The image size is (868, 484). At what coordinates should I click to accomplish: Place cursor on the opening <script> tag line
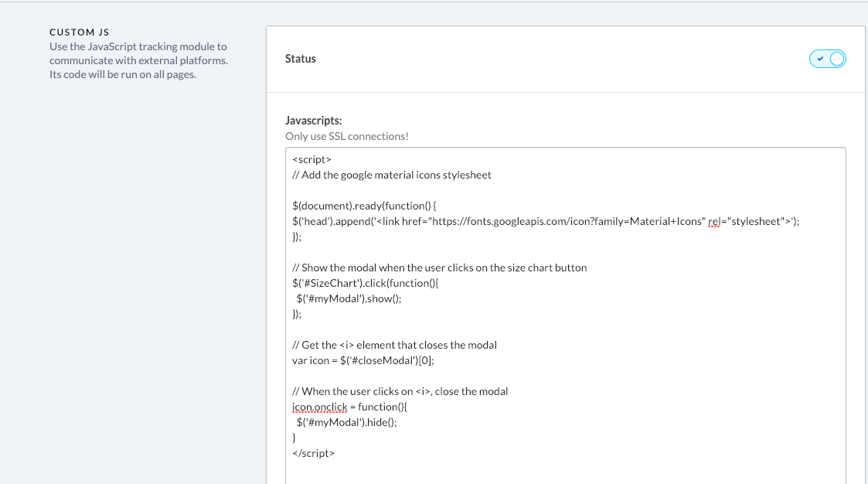click(x=312, y=159)
